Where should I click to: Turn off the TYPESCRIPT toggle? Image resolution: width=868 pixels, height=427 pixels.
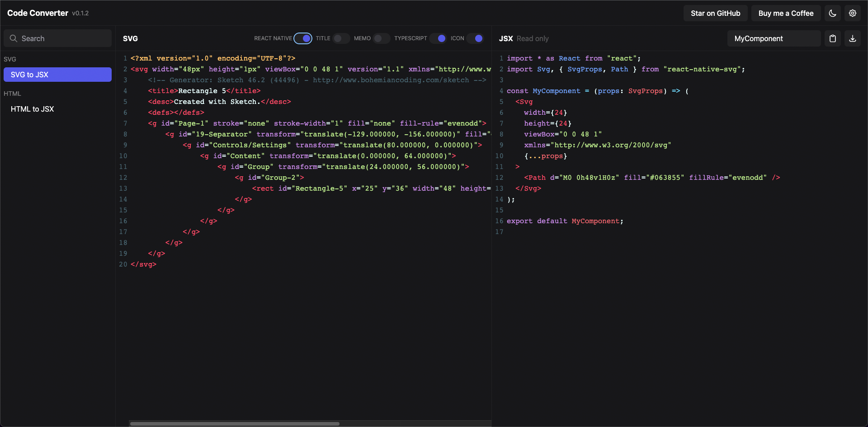pyautogui.click(x=438, y=38)
